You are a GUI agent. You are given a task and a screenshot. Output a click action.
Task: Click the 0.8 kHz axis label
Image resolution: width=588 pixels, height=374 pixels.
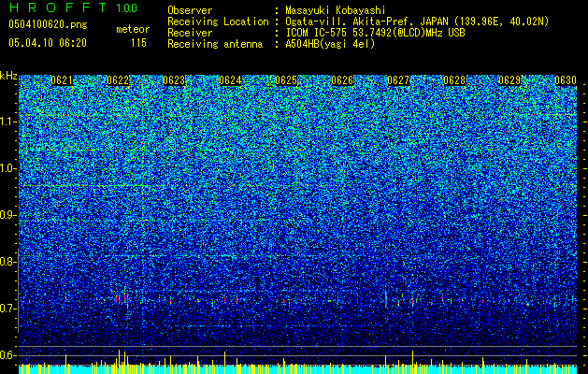[x=7, y=262]
